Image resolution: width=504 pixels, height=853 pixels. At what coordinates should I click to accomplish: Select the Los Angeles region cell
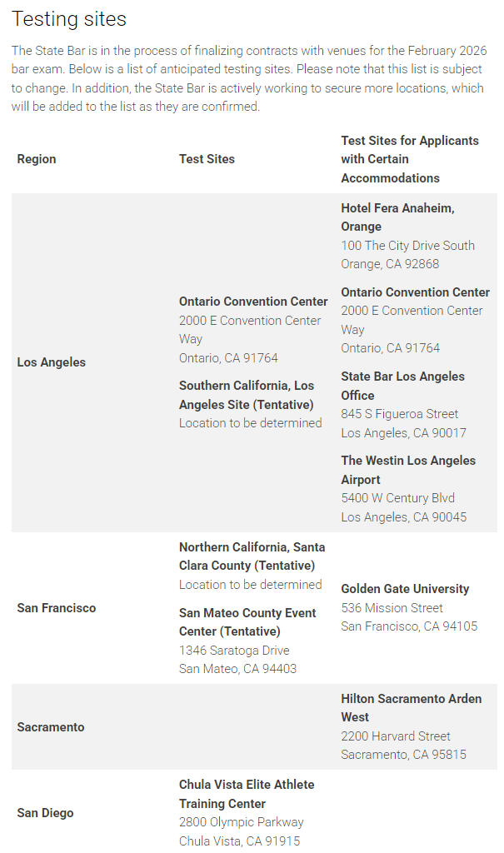[x=52, y=362]
